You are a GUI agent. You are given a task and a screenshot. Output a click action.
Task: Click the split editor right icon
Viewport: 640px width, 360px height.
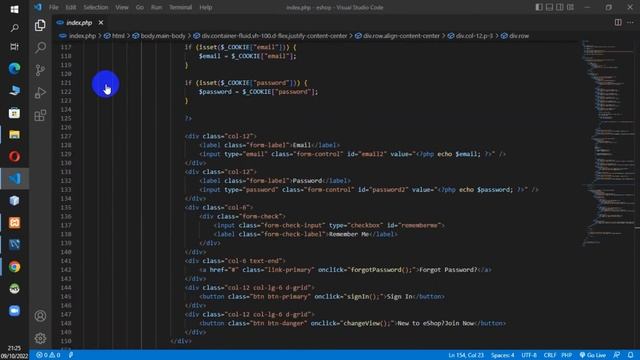point(618,22)
